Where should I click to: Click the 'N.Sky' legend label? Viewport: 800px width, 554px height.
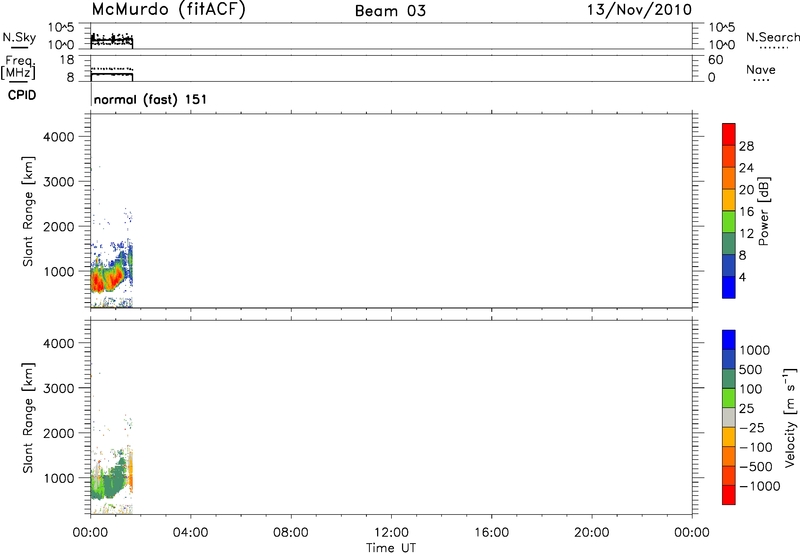click(19, 37)
